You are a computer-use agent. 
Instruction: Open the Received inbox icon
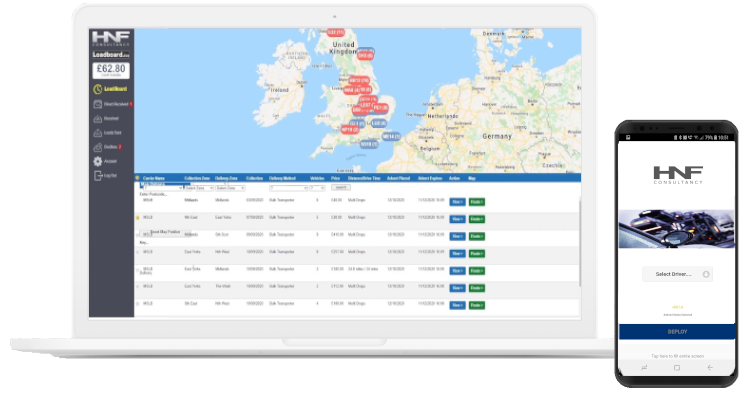click(98, 118)
